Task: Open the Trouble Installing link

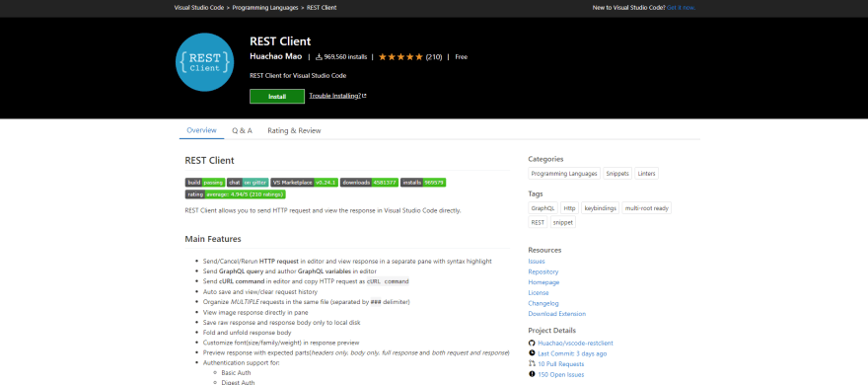Action: coord(335,96)
